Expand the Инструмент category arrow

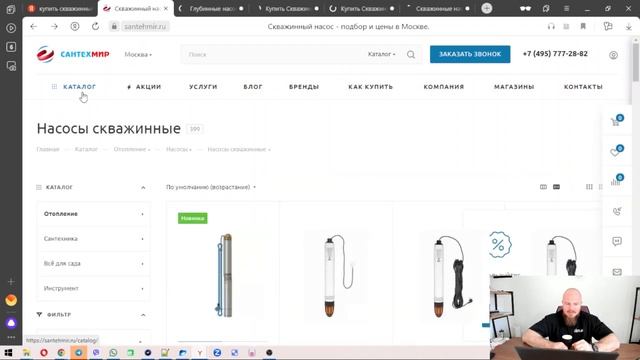pos(142,289)
